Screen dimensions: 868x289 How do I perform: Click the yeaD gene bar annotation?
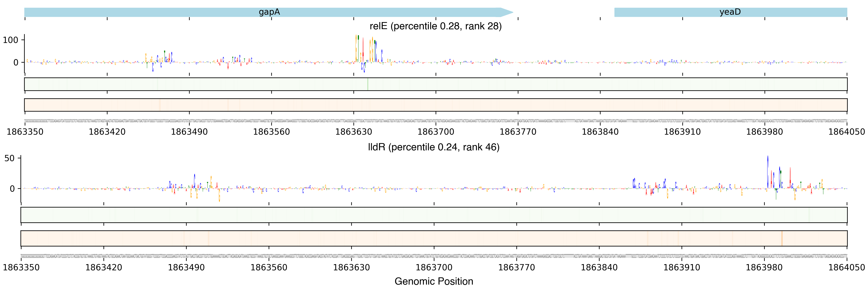pos(730,12)
